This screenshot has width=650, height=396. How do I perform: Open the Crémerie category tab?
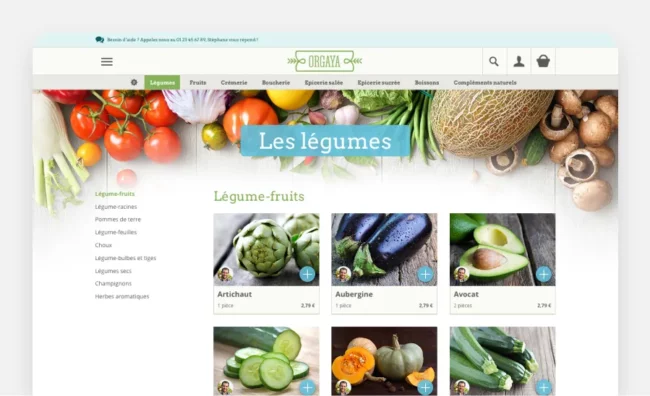[x=234, y=83]
